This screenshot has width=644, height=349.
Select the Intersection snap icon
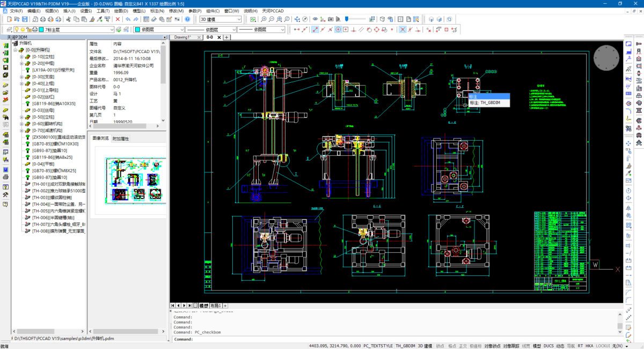(402, 30)
